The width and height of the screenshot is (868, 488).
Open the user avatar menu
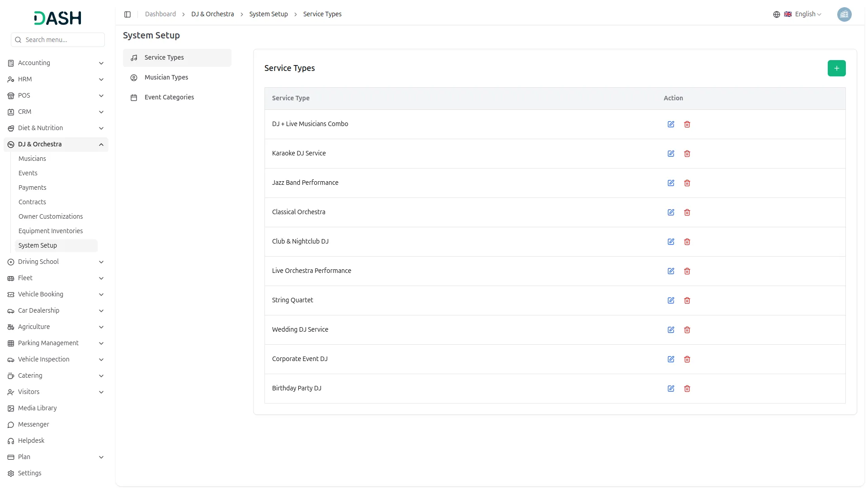pos(844,14)
